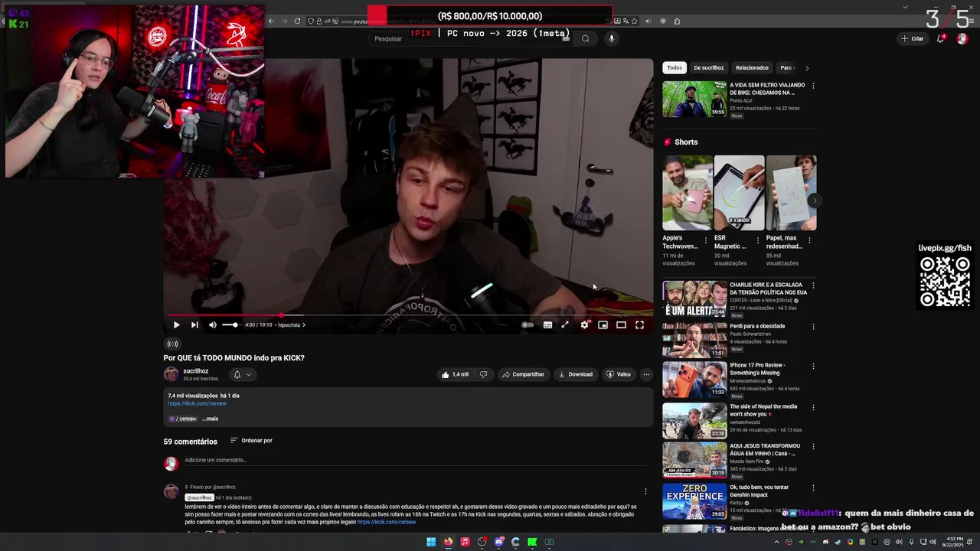Viewport: 980px width, 551px height.
Task: Select the Todos chip
Action: pos(675,67)
